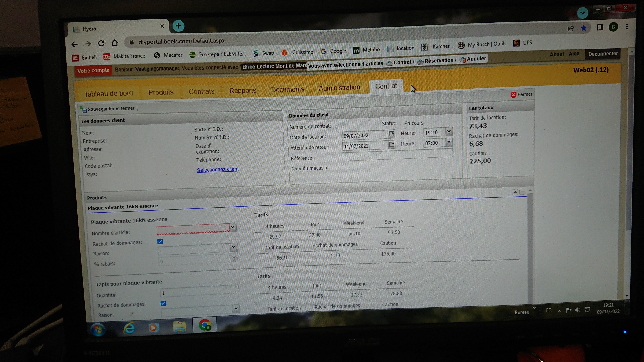Open the Nombre d'article dropdown
The height and width of the screenshot is (362, 644).
[233, 227]
